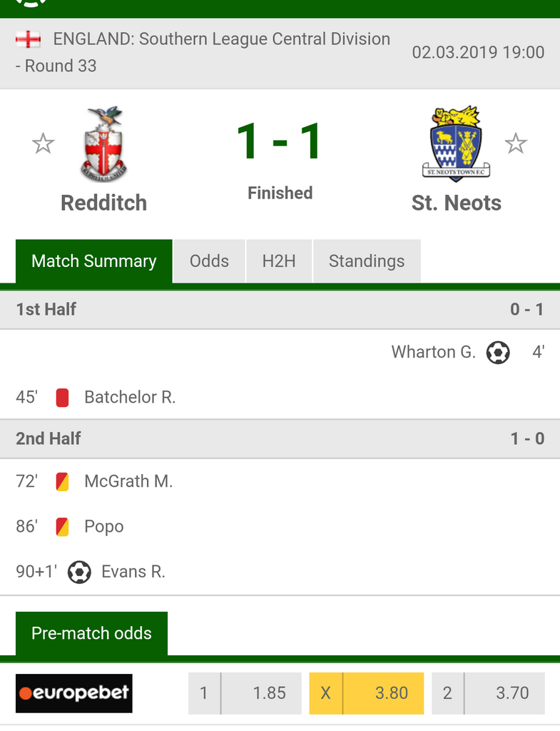Select the Match Summary tab
The width and height of the screenshot is (560, 731).
point(94,261)
